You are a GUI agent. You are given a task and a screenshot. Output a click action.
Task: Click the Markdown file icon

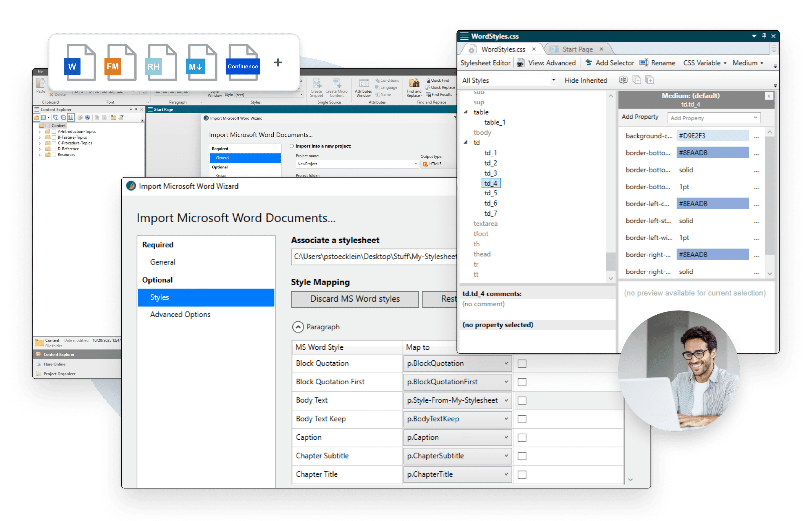coord(202,63)
